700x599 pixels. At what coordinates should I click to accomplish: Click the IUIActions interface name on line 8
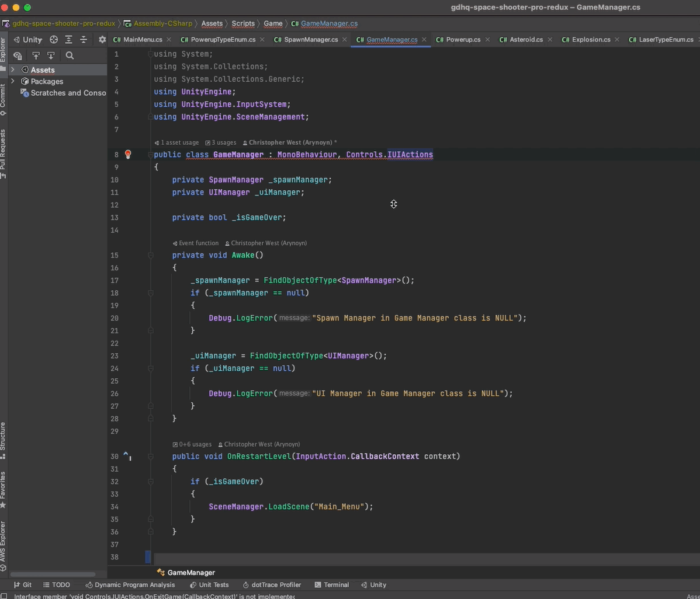coord(410,155)
